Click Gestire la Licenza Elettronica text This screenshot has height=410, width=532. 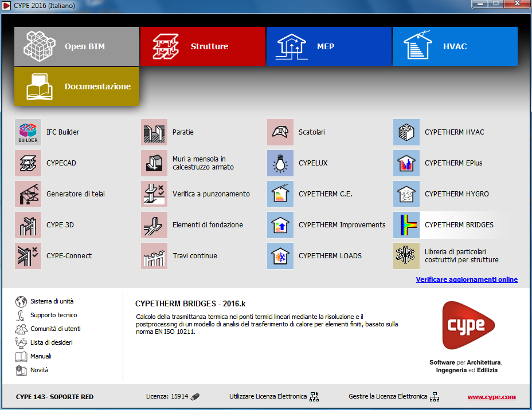pyautogui.click(x=388, y=396)
